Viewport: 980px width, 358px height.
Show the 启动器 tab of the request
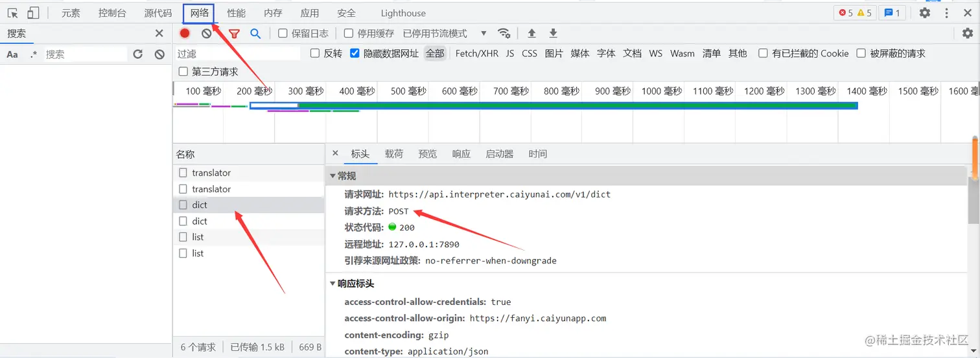tap(500, 153)
